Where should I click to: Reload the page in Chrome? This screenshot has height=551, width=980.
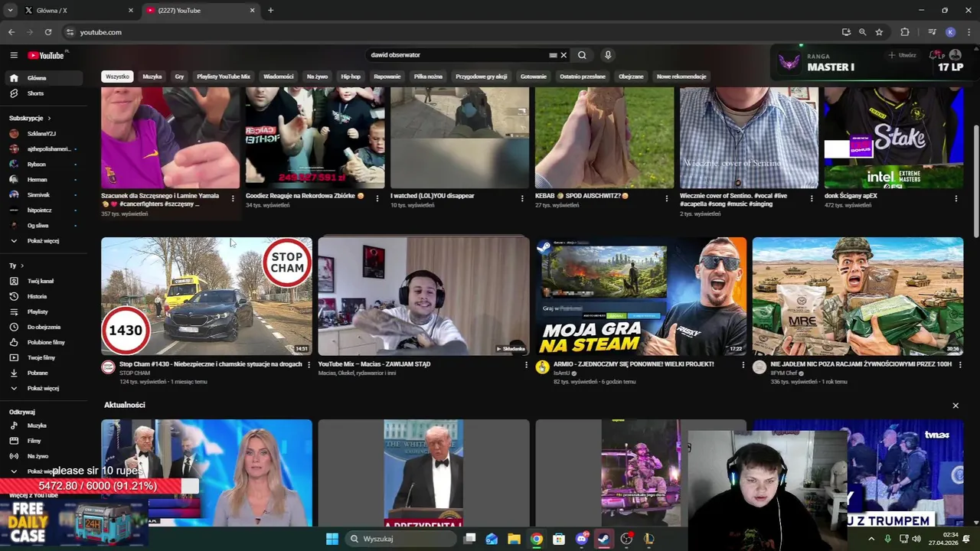[x=48, y=32]
